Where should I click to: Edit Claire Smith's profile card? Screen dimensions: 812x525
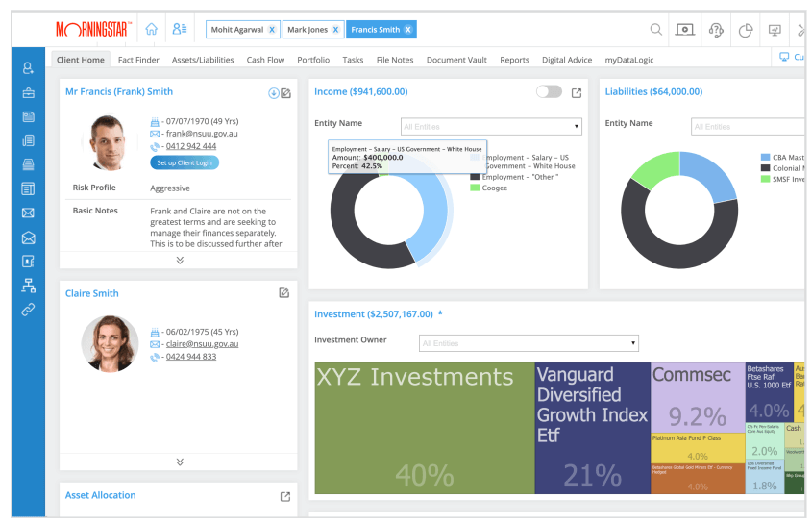pyautogui.click(x=283, y=293)
